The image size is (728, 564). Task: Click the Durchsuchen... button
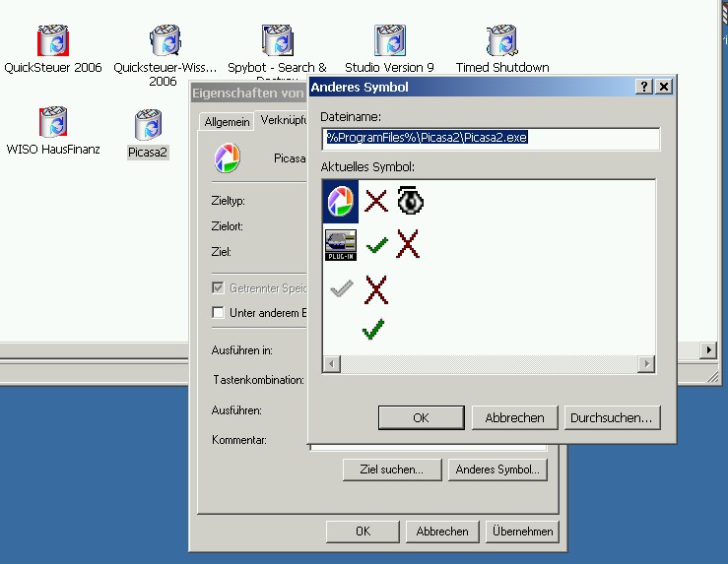(612, 418)
